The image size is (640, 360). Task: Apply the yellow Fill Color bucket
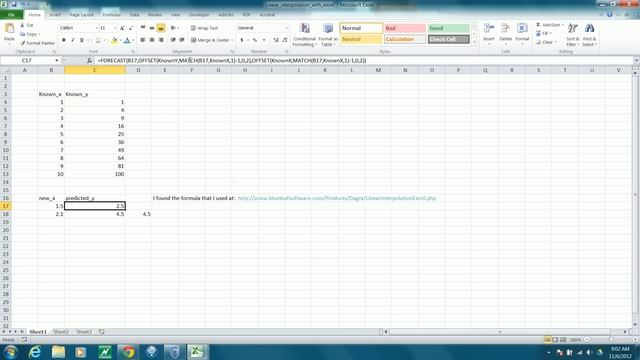tap(114, 40)
